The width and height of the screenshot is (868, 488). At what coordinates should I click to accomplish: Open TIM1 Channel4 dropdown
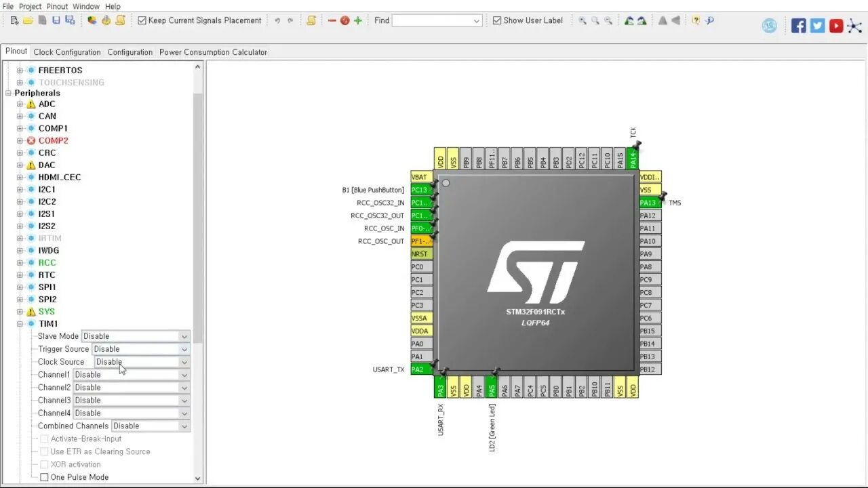coord(132,413)
